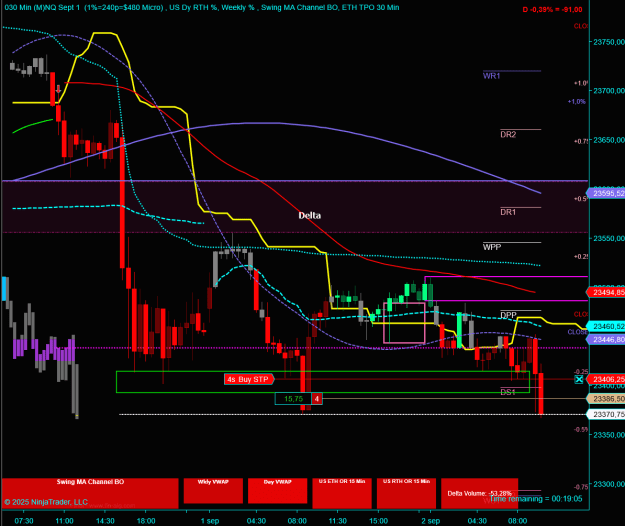Select the Day VWAP status box
The height and width of the screenshot is (526, 625).
click(277, 491)
